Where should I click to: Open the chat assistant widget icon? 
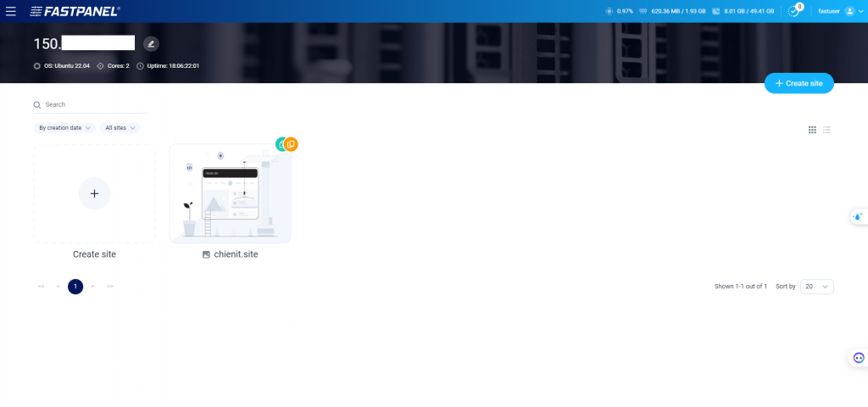click(x=859, y=358)
